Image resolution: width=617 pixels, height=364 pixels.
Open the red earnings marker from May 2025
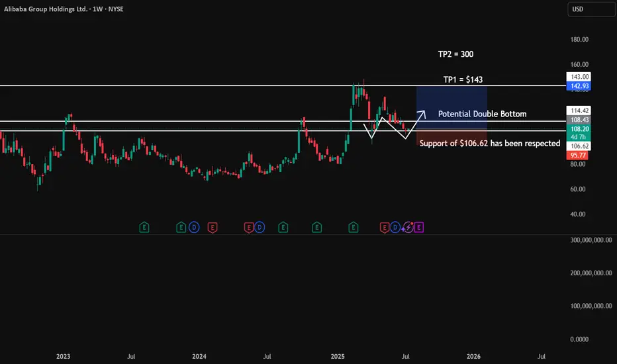point(385,227)
